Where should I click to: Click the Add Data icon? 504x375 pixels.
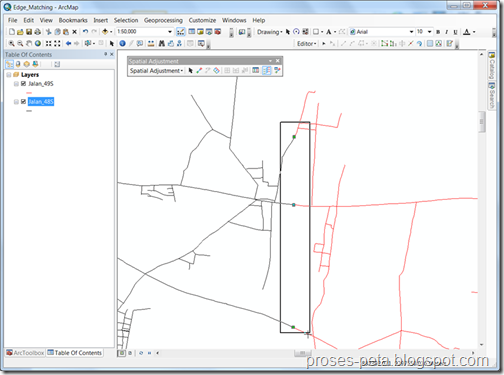click(105, 32)
